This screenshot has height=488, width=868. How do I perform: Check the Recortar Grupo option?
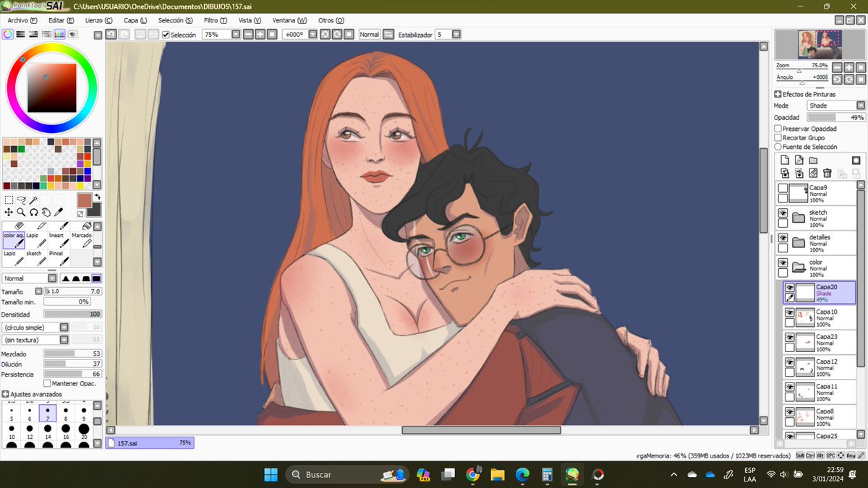tap(780, 137)
